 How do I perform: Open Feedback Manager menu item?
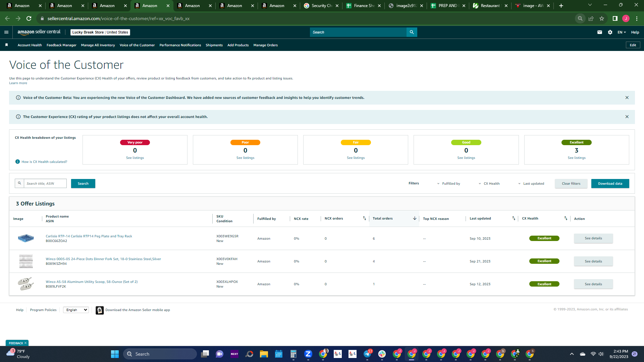pos(61,45)
